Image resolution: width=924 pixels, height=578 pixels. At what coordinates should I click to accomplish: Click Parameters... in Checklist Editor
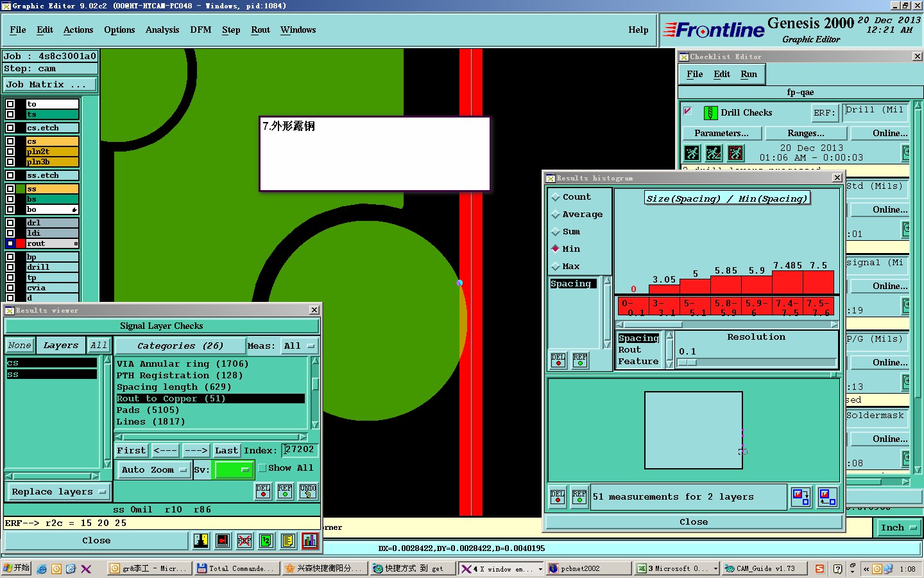click(722, 134)
